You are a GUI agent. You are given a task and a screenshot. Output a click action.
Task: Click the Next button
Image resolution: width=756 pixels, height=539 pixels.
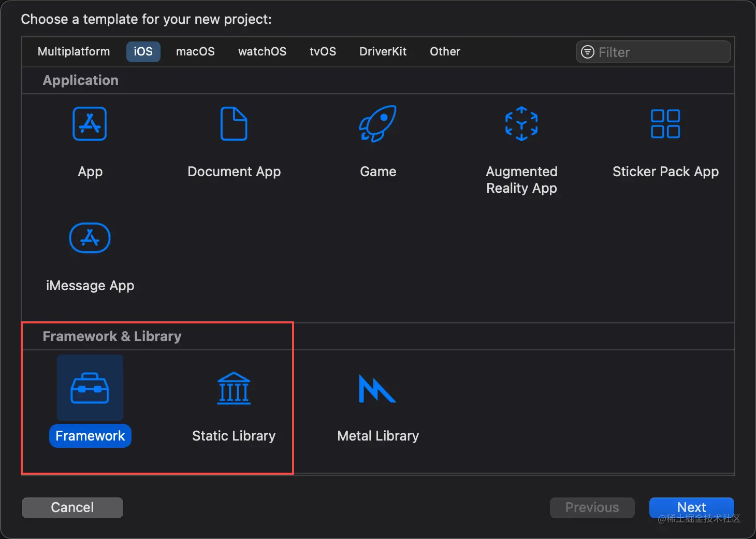tap(692, 507)
